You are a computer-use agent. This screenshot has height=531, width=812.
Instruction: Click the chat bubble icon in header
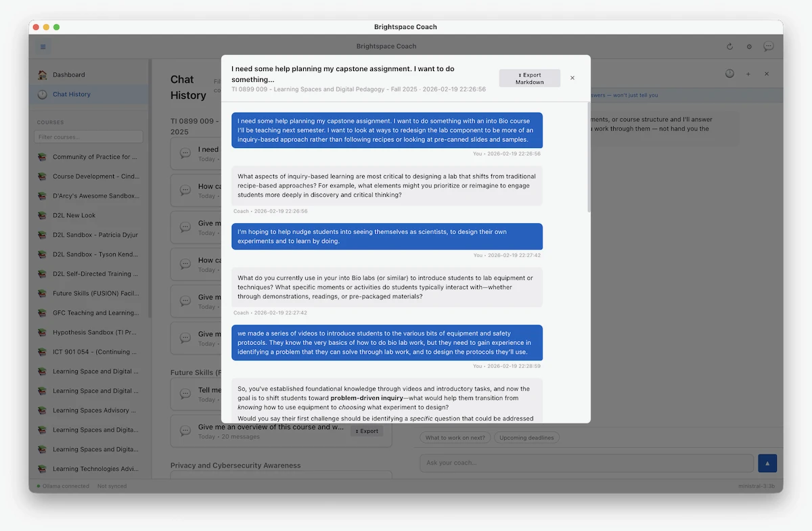[768, 47]
